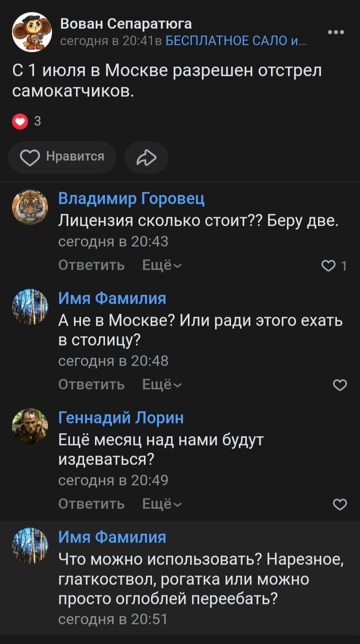The width and height of the screenshot is (360, 644).
Task: Open Вован Сепаратюга's Cheburashka avatar
Action: coord(32,32)
